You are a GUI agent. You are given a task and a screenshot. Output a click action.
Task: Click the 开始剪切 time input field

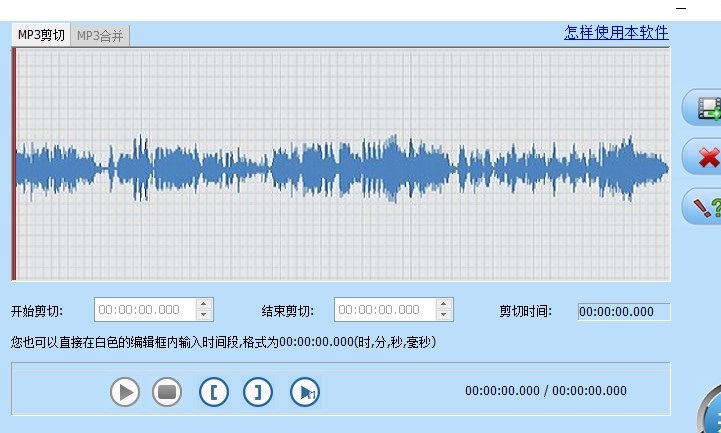[x=144, y=310]
